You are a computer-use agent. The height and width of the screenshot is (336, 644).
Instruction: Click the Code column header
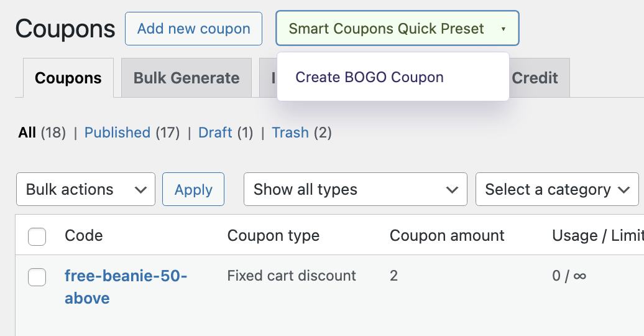[x=83, y=236]
